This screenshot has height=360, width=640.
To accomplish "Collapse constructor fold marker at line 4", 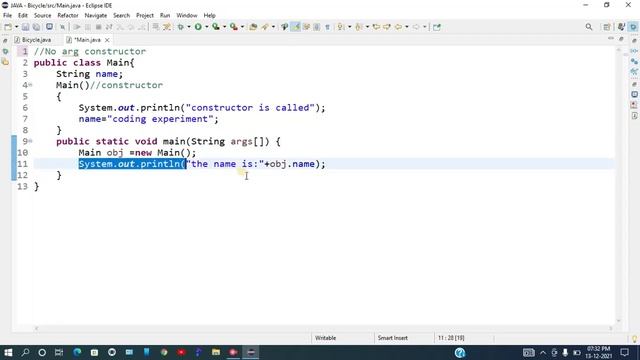I will [31, 85].
